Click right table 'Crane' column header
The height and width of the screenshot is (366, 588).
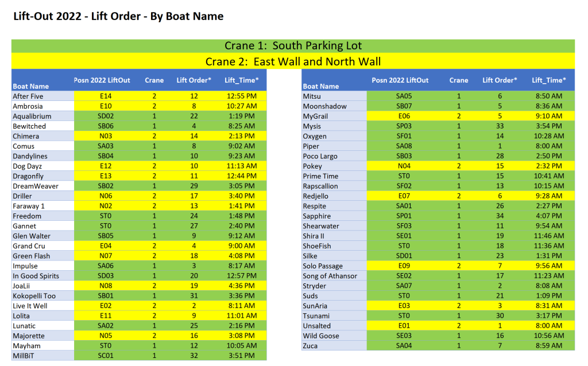click(x=459, y=80)
